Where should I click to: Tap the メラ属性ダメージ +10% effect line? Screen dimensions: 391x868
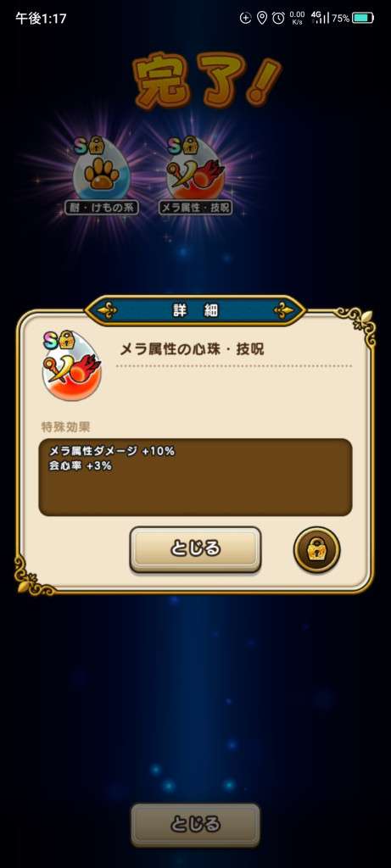[x=112, y=451]
